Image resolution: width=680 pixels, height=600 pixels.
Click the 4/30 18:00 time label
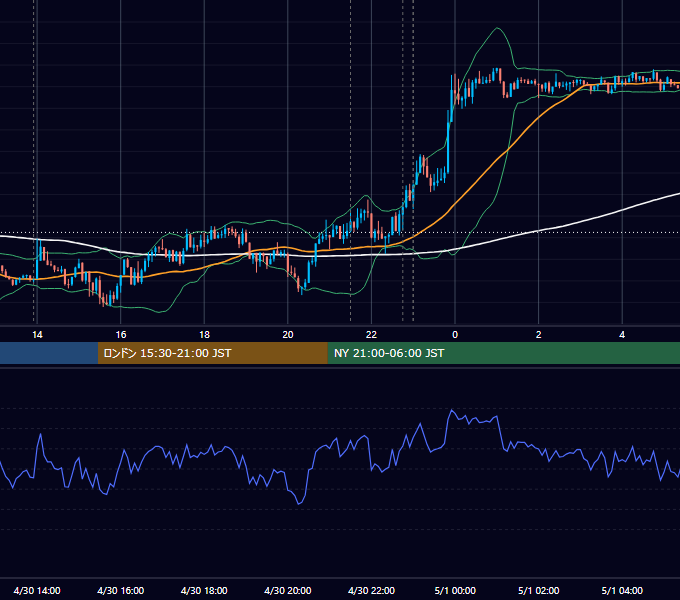[204, 590]
